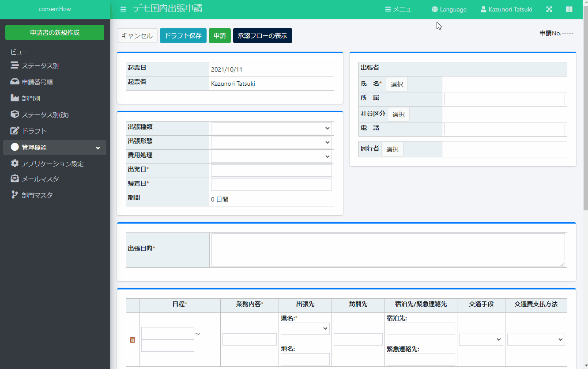The image size is (588, 369).
Task: Click the 承認フローの表示 button
Action: coord(263,36)
